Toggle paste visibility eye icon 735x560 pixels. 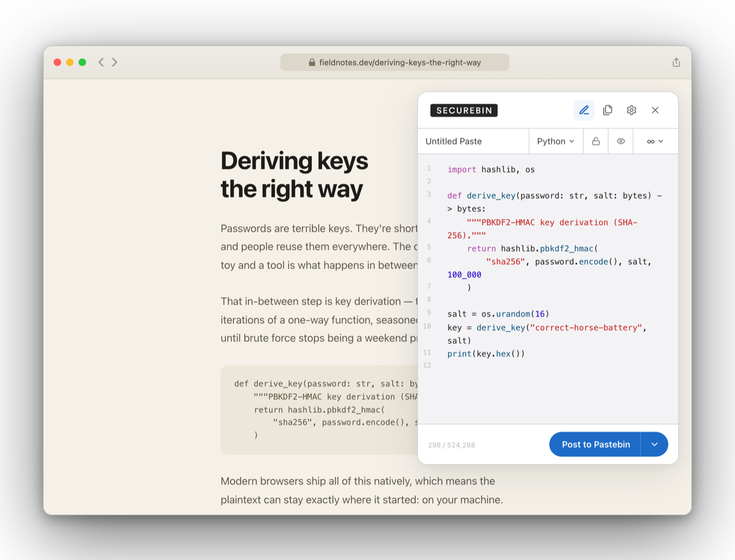621,141
